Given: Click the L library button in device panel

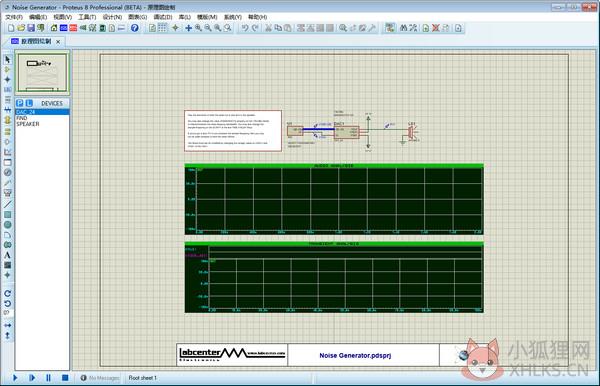Looking at the screenshot, I should point(29,103).
